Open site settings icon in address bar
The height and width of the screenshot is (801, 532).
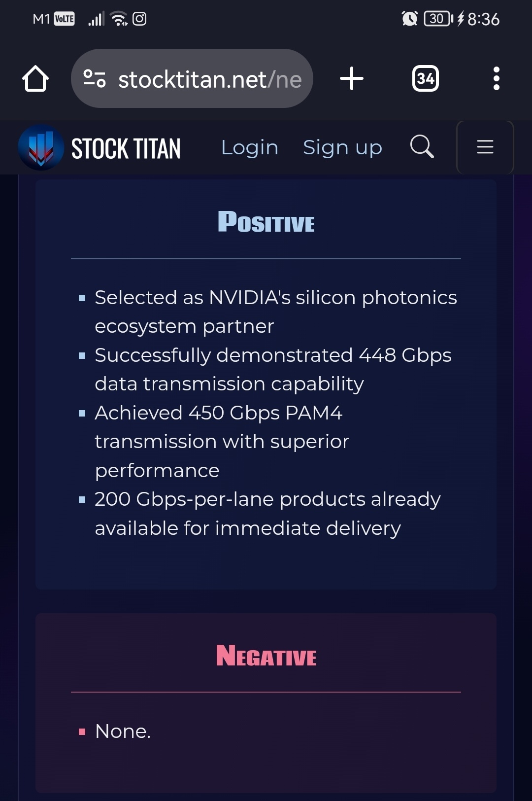pos(94,78)
